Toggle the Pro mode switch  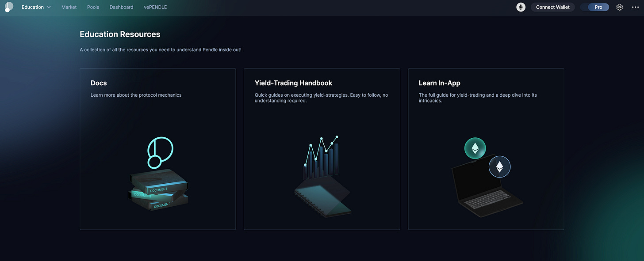click(x=595, y=7)
